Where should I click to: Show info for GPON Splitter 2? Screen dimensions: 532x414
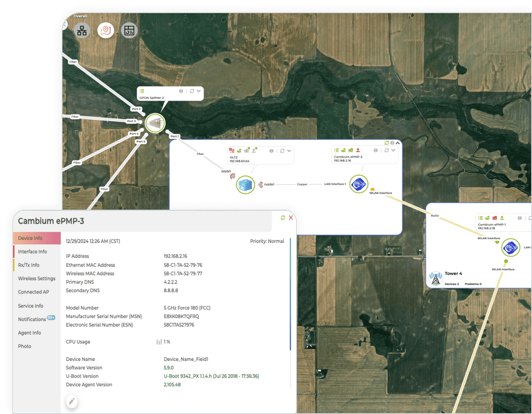[x=181, y=91]
